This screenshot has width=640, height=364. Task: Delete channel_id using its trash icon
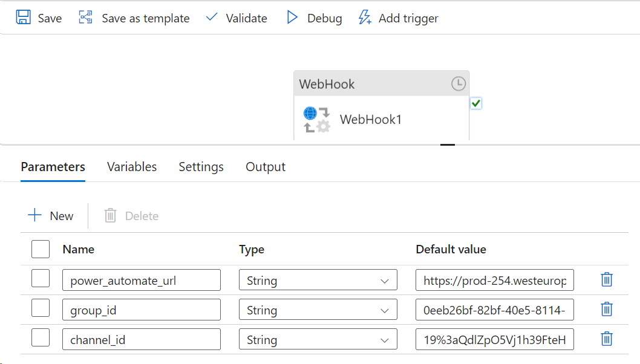607,339
